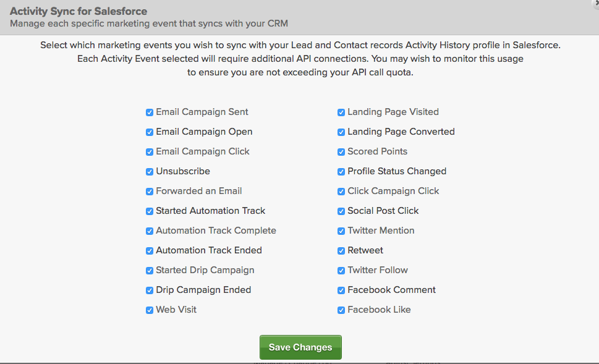Image resolution: width=599 pixels, height=364 pixels.
Task: Uncheck the Twitter Mention checkbox
Action: pos(341,231)
